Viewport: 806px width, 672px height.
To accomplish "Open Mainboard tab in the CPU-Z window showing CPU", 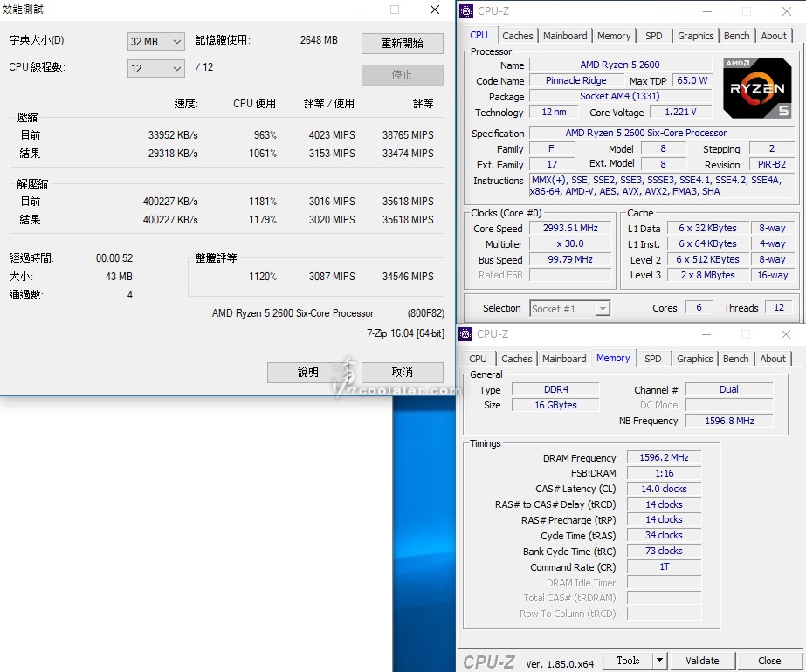I will point(565,36).
